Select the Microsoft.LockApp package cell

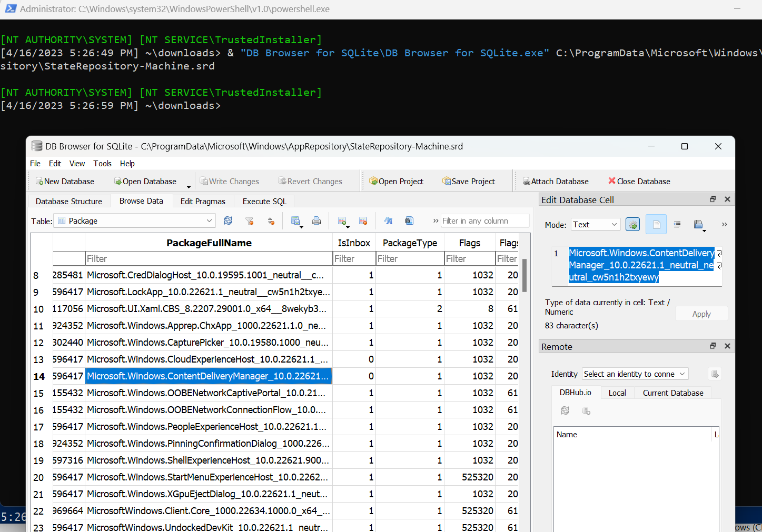click(209, 292)
